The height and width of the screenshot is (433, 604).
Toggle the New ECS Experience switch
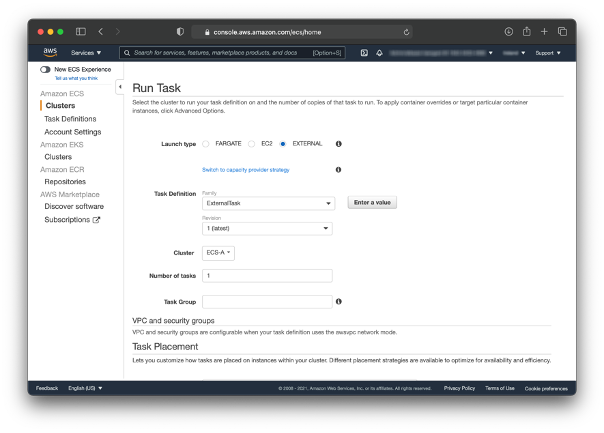45,69
